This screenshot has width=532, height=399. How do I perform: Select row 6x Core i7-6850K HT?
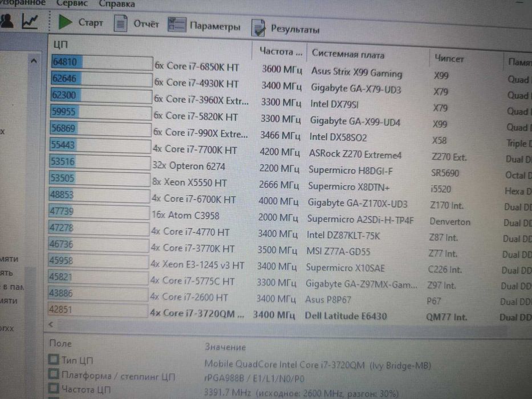point(197,67)
